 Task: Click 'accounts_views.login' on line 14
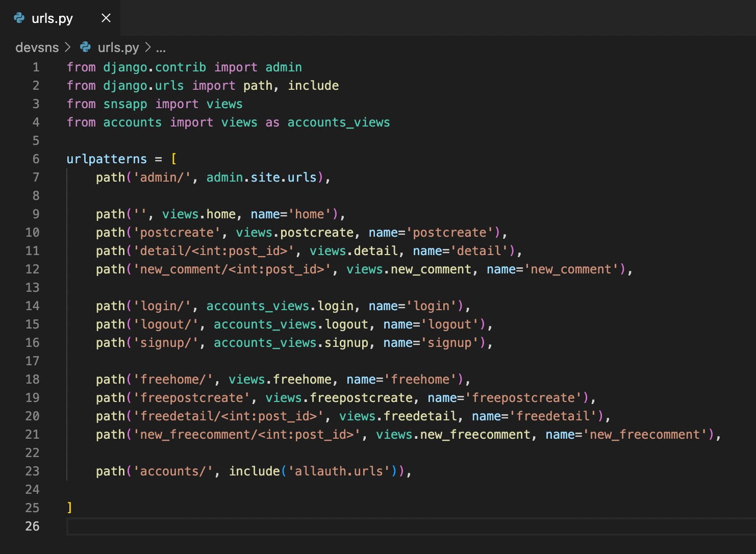[280, 306]
